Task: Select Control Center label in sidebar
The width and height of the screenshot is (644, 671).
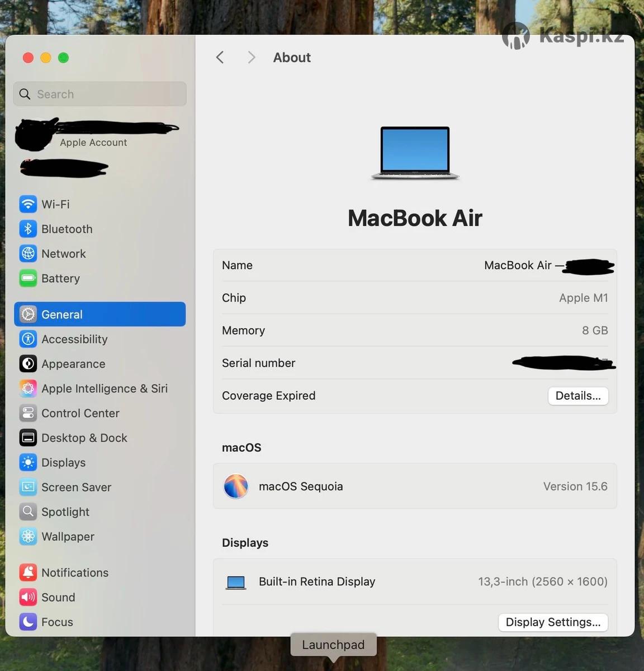Action: [80, 413]
